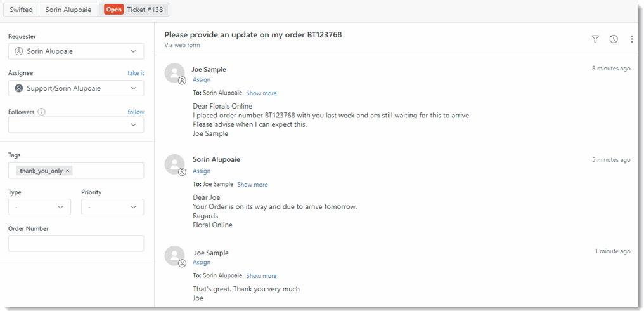The image size is (644, 311).
Task: Click Assign under first Joe Sample message
Action: pos(202,80)
